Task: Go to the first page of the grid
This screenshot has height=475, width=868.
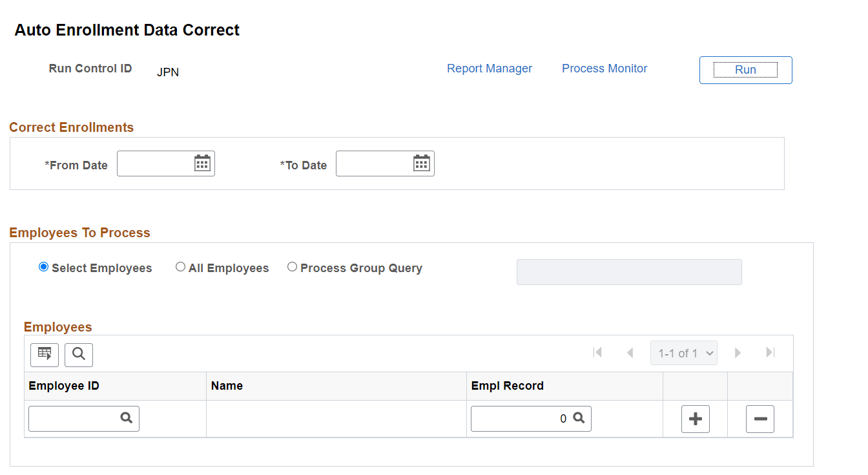Action: (597, 352)
